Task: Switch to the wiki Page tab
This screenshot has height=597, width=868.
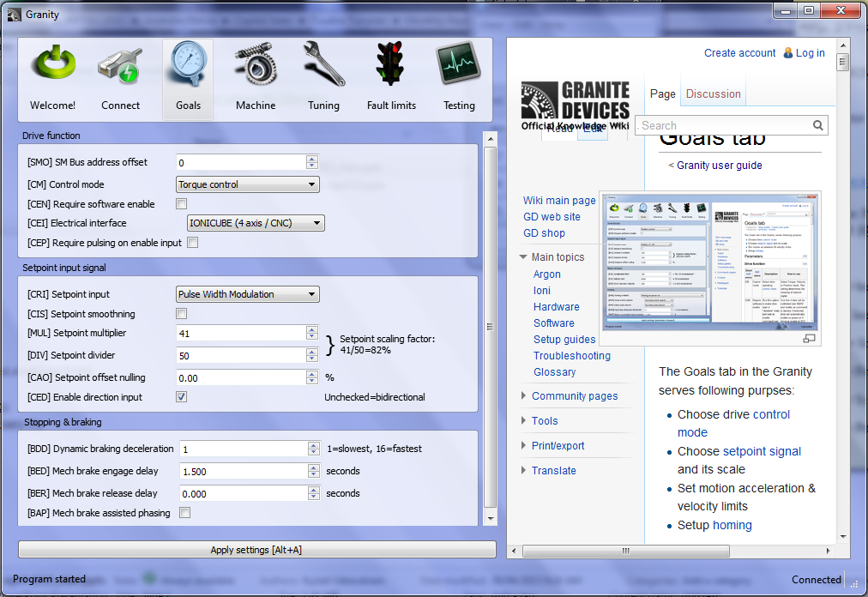Action: coord(663,93)
